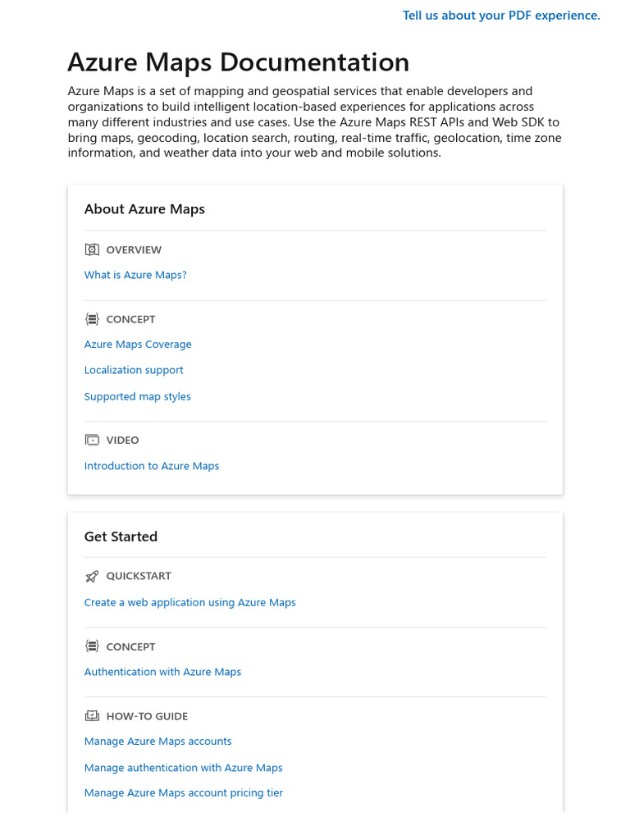Open the What is Azure Maps? link

pos(135,275)
